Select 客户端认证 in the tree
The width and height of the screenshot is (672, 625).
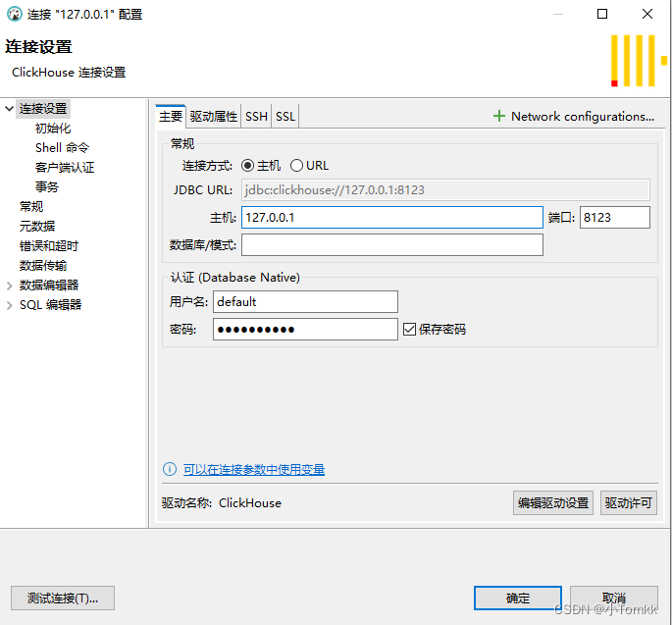pyautogui.click(x=65, y=167)
